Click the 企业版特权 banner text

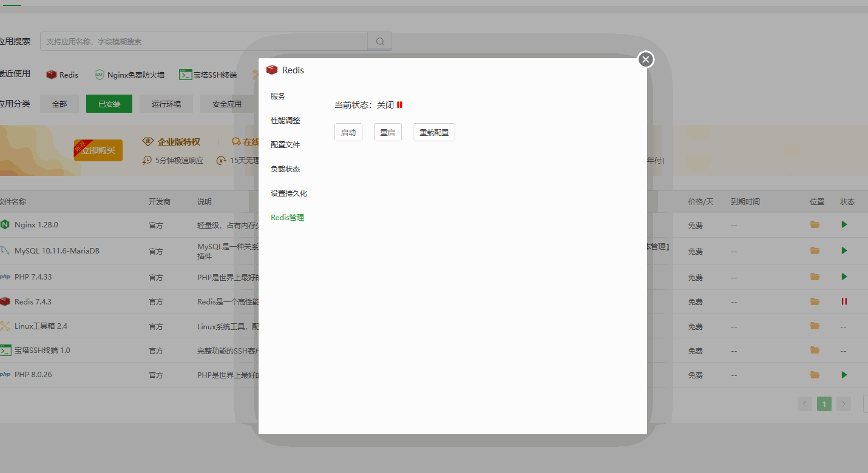(178, 142)
